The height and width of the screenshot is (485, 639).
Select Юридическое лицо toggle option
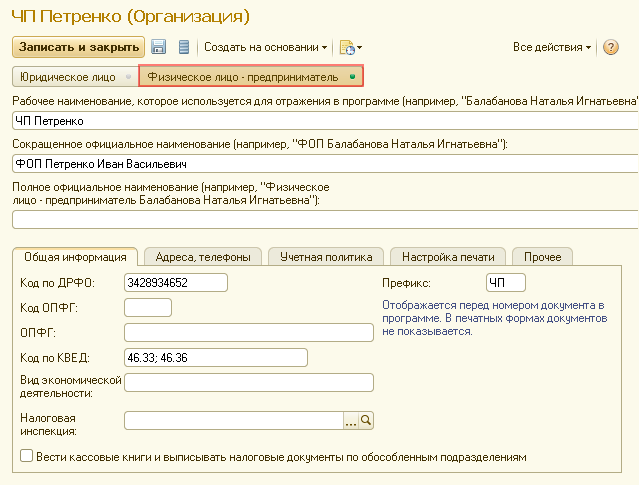(x=73, y=77)
